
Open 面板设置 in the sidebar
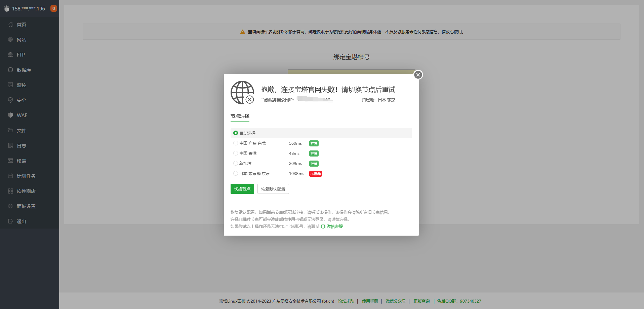click(26, 206)
